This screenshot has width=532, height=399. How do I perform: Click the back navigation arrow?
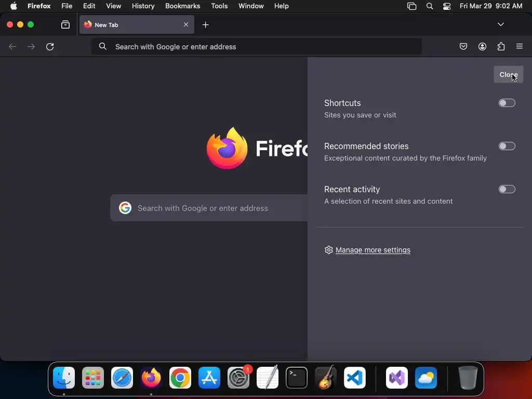[12, 46]
